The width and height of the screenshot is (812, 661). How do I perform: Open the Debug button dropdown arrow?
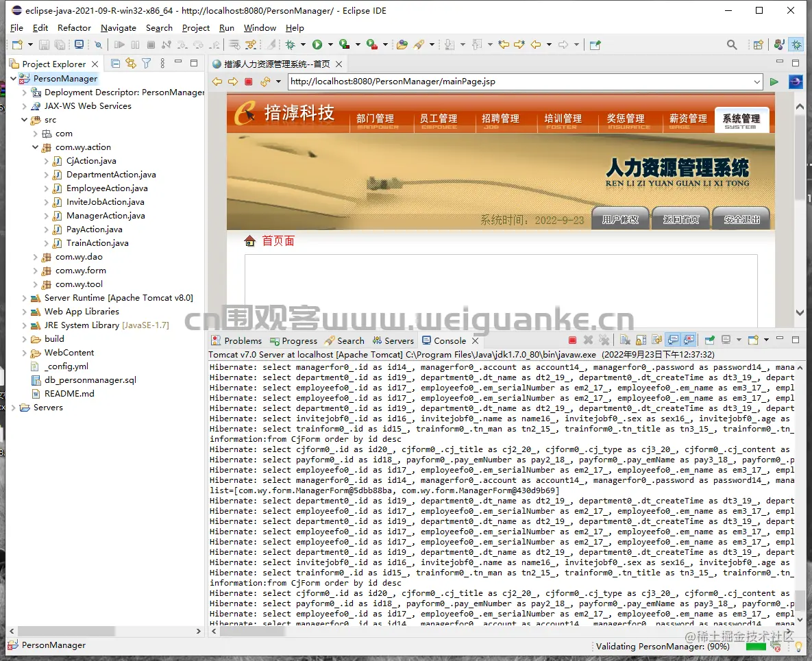pos(303,45)
